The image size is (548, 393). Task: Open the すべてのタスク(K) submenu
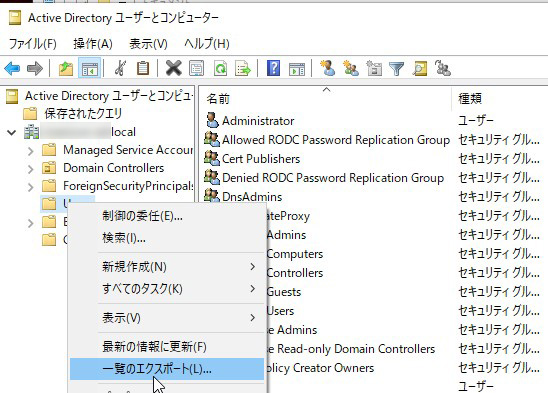pyautogui.click(x=167, y=289)
